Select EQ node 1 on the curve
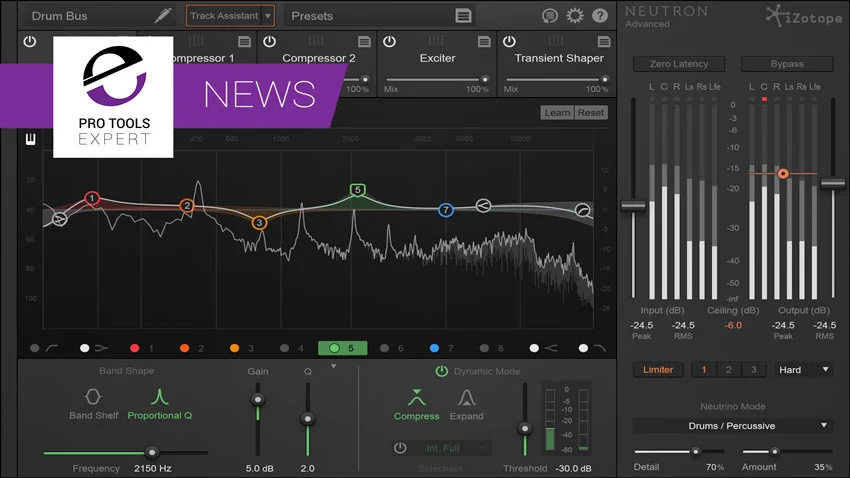Viewport: 850px width, 478px height. pos(92,198)
